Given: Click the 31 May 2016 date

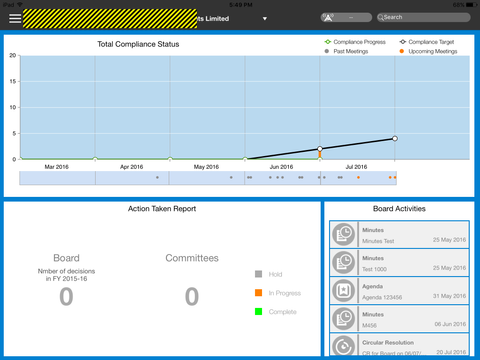Looking at the screenshot, I should tap(449, 296).
